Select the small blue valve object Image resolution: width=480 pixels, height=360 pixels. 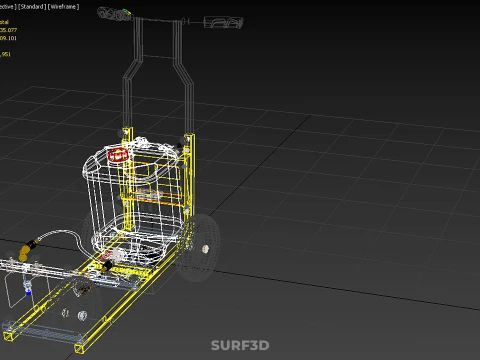coord(28,292)
